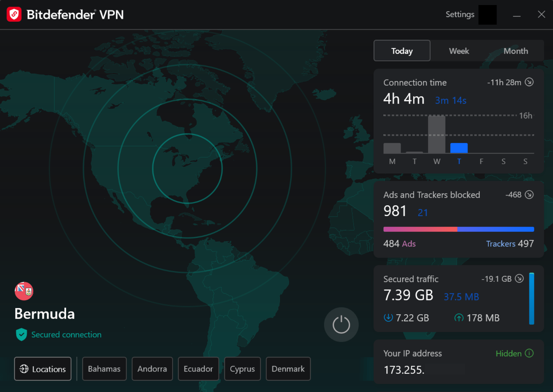The height and width of the screenshot is (392, 553).
Task: Click the download arrow beside 7.22 GB
Action: tap(388, 318)
